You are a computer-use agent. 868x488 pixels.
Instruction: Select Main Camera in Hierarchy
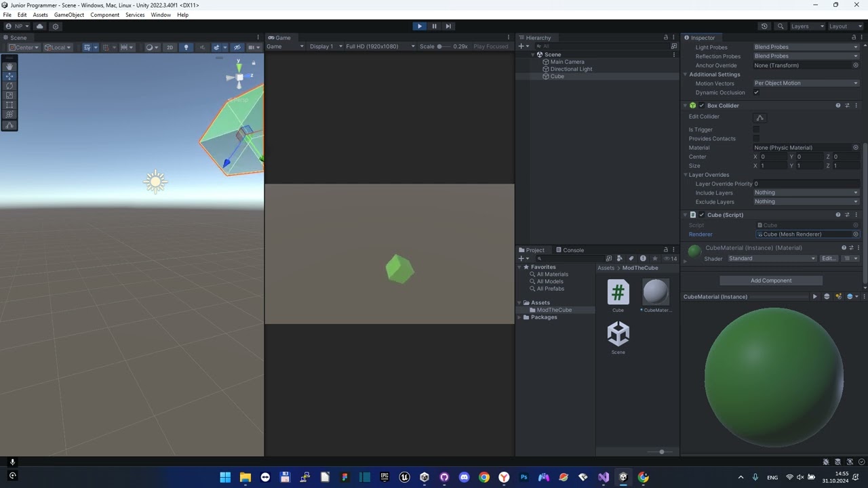tap(567, 62)
